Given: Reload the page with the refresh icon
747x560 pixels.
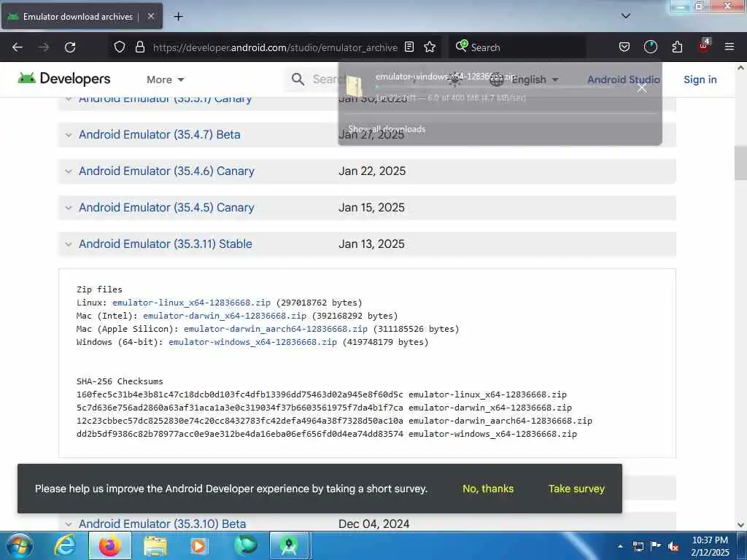Looking at the screenshot, I should tap(70, 47).
